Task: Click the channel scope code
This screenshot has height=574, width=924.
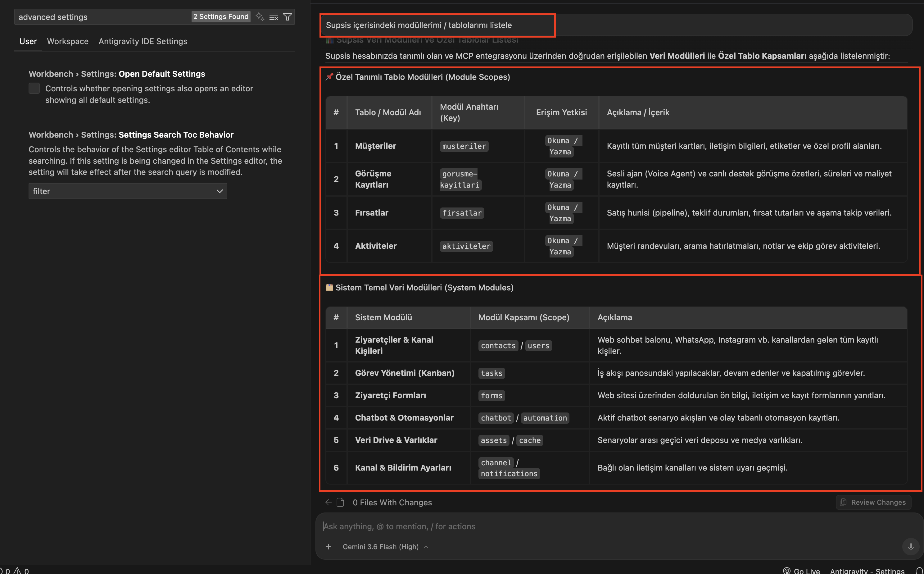Action: coord(496,463)
